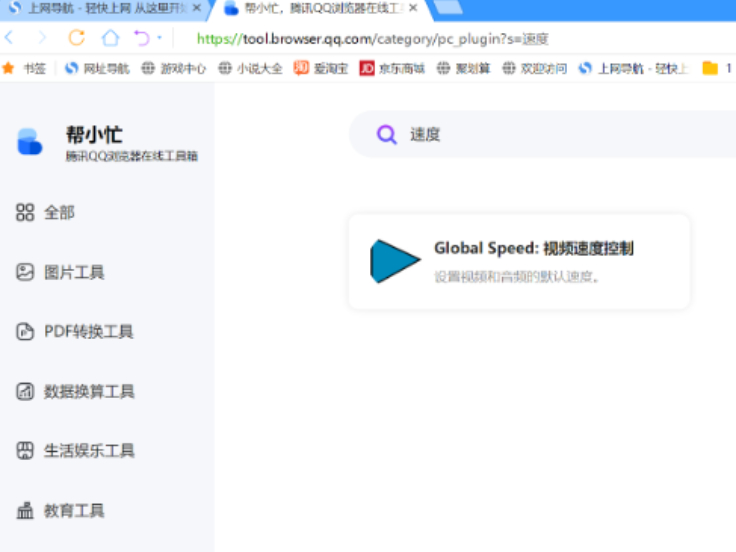Image resolution: width=736 pixels, height=552 pixels.
Task: Go forward with the browser forward arrow
Action: click(42, 38)
